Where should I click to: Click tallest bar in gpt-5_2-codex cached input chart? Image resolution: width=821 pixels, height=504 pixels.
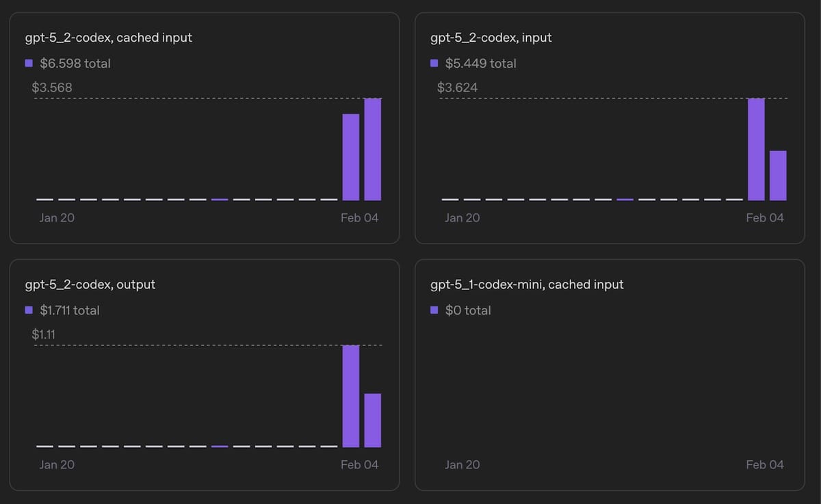372,149
